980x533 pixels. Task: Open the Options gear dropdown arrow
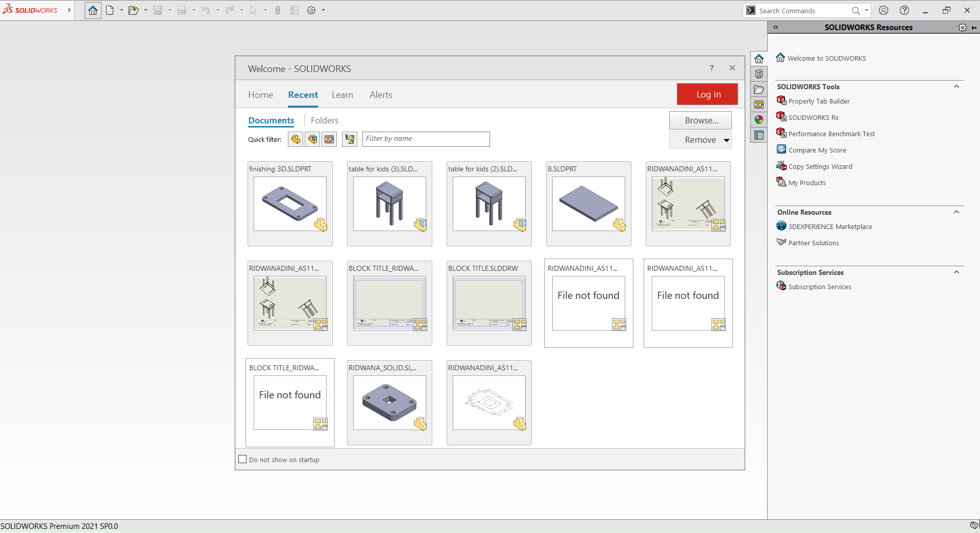[x=323, y=10]
